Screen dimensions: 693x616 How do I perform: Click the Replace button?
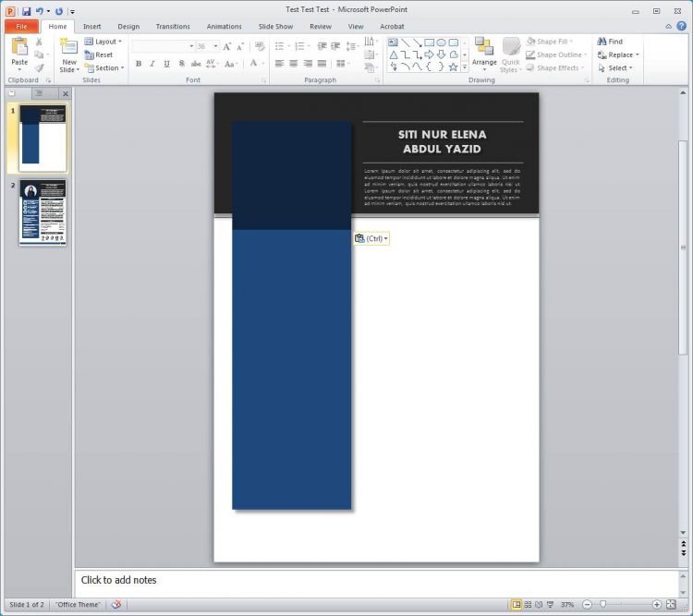(617, 54)
